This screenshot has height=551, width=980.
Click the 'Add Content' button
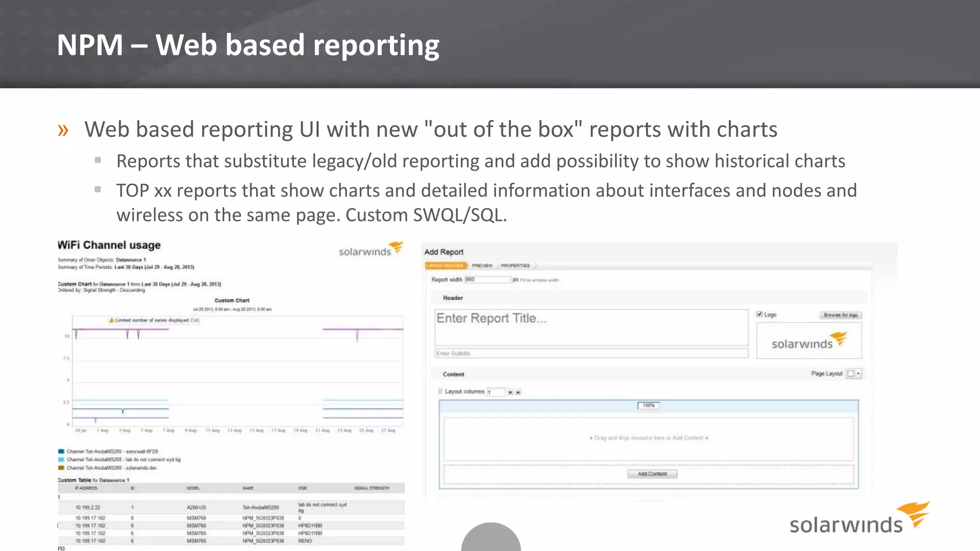(652, 474)
